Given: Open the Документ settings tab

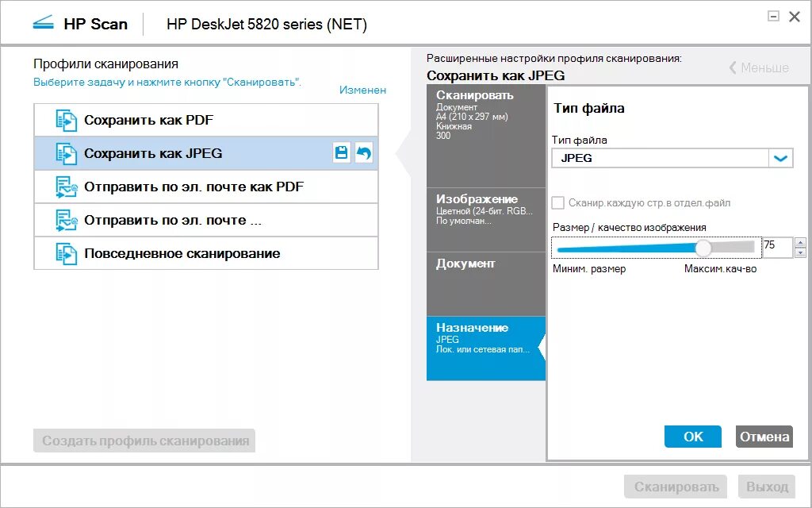Looking at the screenshot, I should 486,284.
